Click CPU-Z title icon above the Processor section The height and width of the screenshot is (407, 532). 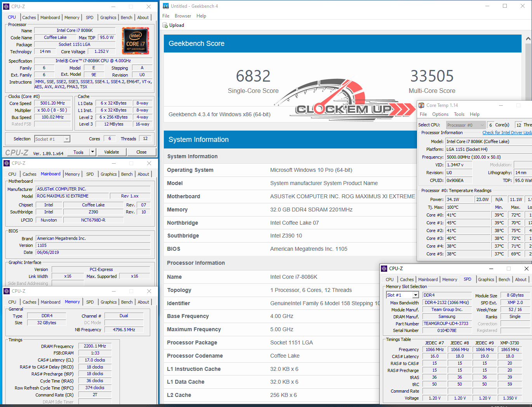(x=6, y=7)
